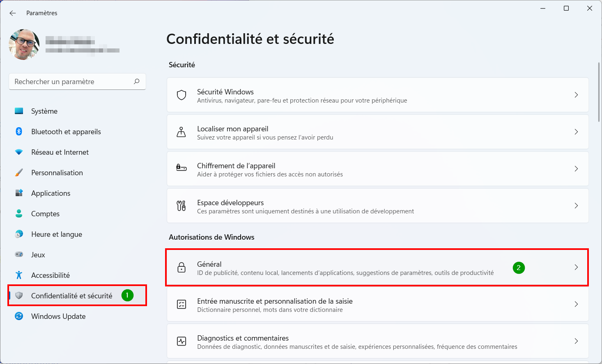Click the Bluetooth icon in the sidebar

(x=19, y=131)
